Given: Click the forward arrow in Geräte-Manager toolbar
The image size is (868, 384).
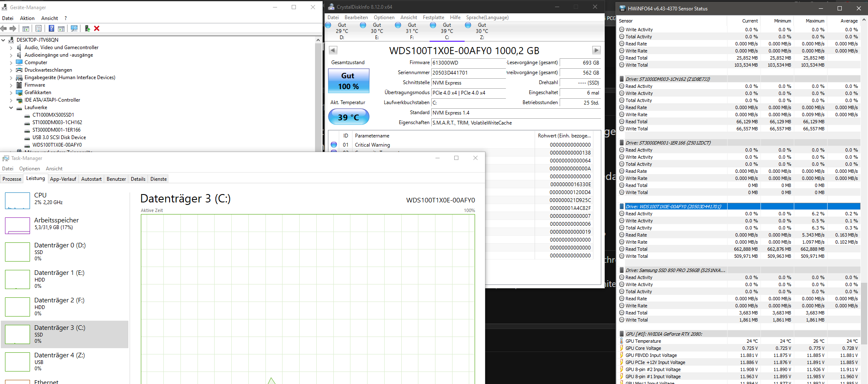Looking at the screenshot, I should (x=13, y=28).
